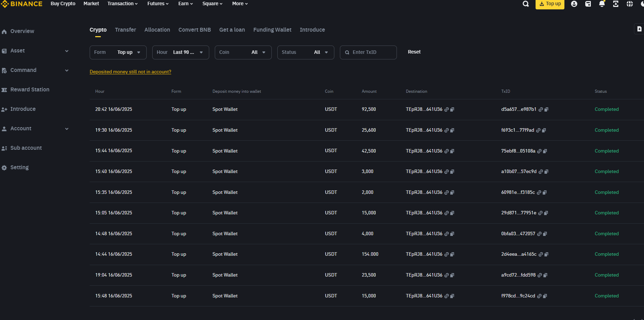Copy TxID 2d4eea...a4165c
Viewport: 644px width, 320px height.
pyautogui.click(x=546, y=254)
